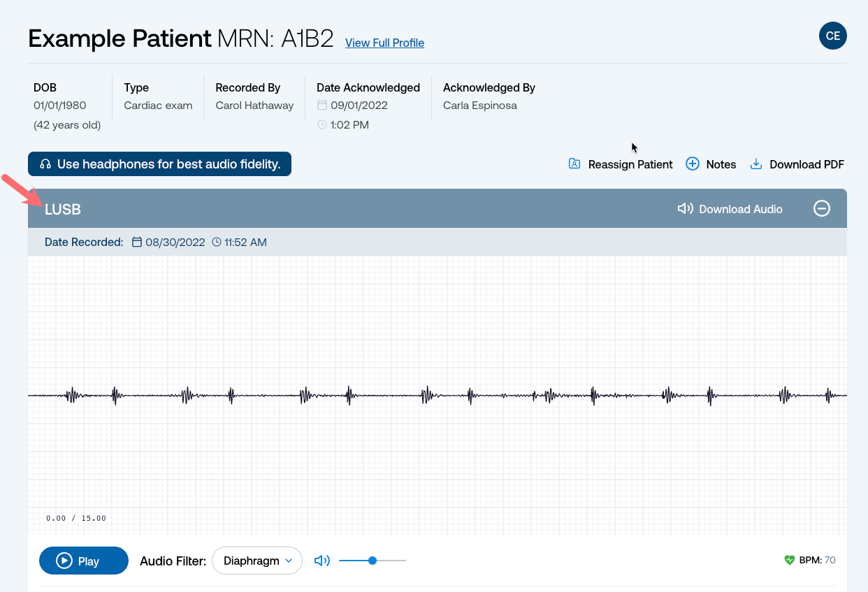Viewport: 868px width, 592px height.
Task: Click the Reassign Patient text
Action: tap(630, 164)
